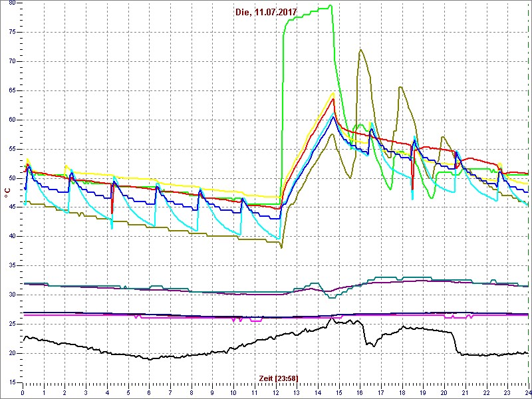Select the x-axis hour label '22'
The height and width of the screenshot is (399, 532).
click(487, 392)
